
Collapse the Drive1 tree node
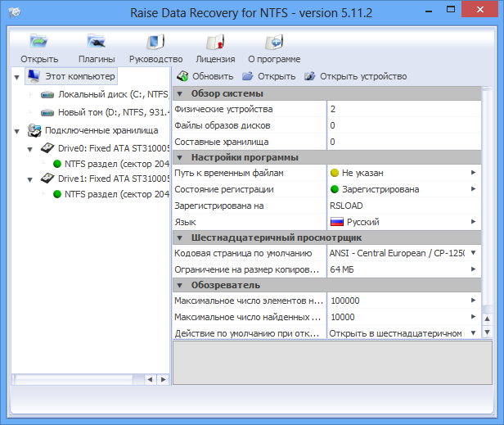[x=30, y=179]
